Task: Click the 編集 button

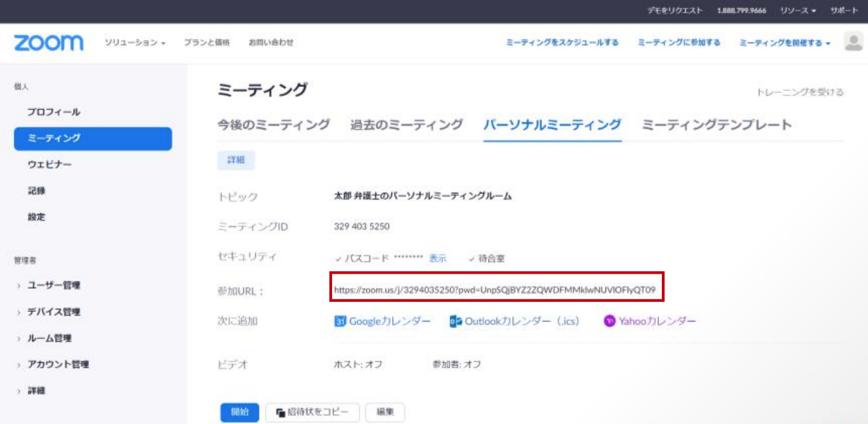Action: [x=385, y=413]
